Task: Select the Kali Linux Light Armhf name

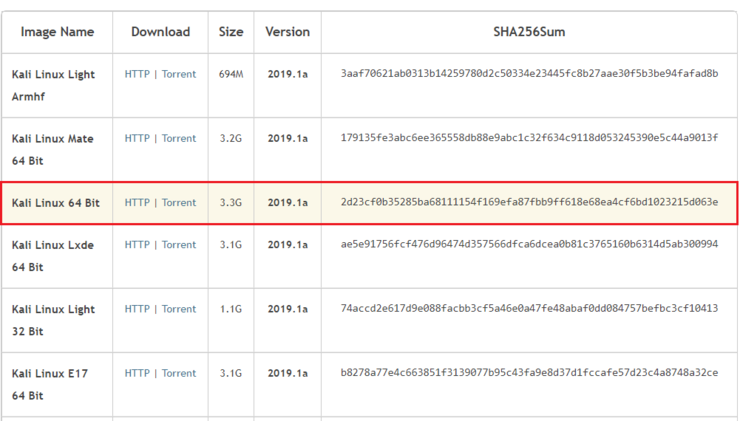Action: point(53,85)
